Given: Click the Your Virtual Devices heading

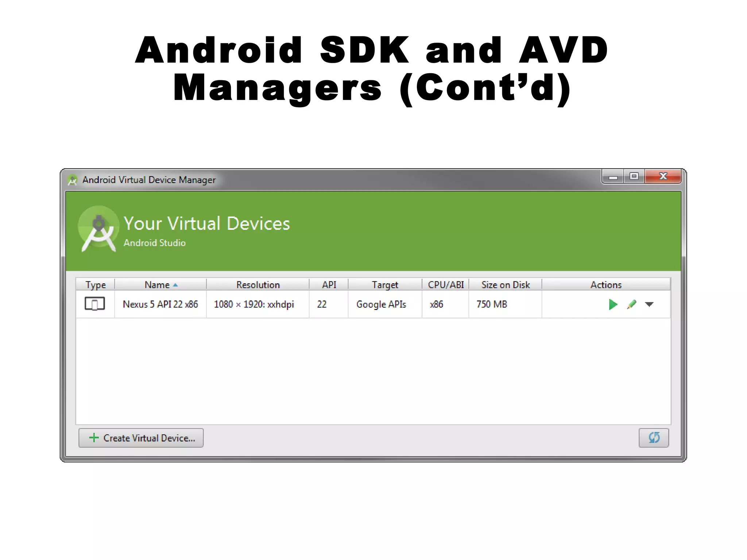Looking at the screenshot, I should pos(207,223).
